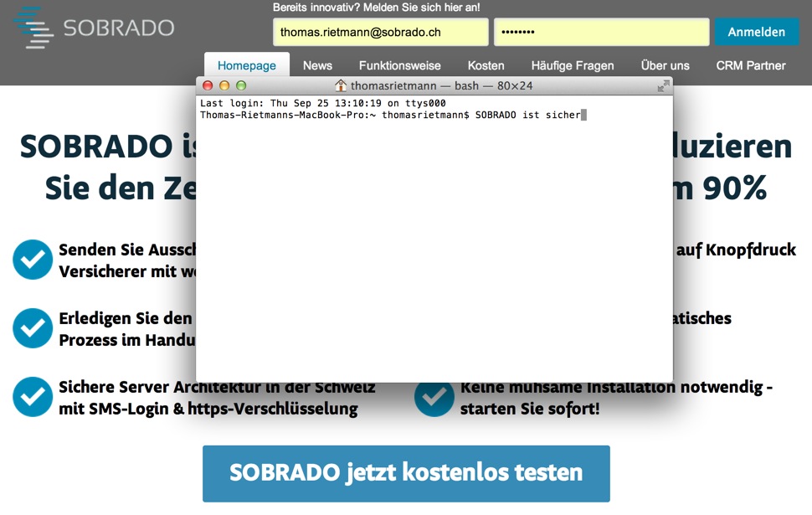
Task: Open the Funktionsweise tab
Action: [x=400, y=66]
